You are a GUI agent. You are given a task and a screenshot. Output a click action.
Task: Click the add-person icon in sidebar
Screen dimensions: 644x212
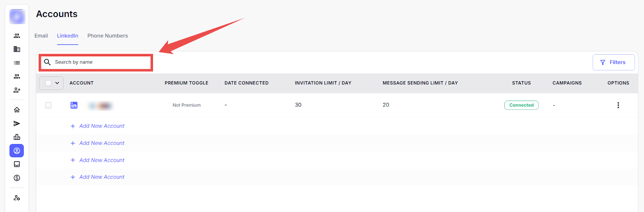(17, 90)
